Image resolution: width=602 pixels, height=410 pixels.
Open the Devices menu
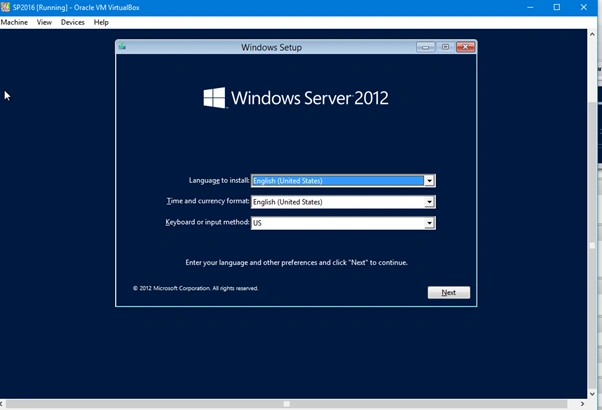(x=73, y=22)
